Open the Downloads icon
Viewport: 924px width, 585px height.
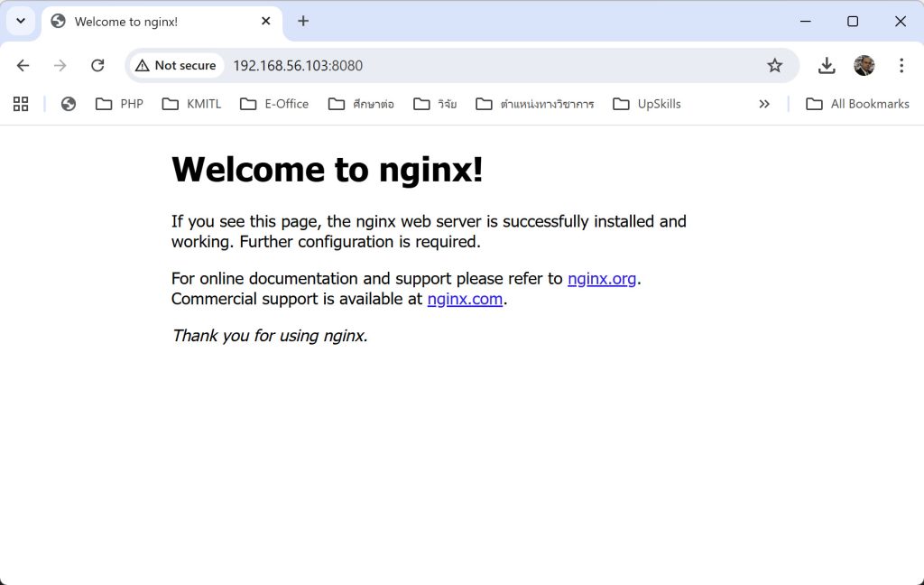pyautogui.click(x=826, y=65)
